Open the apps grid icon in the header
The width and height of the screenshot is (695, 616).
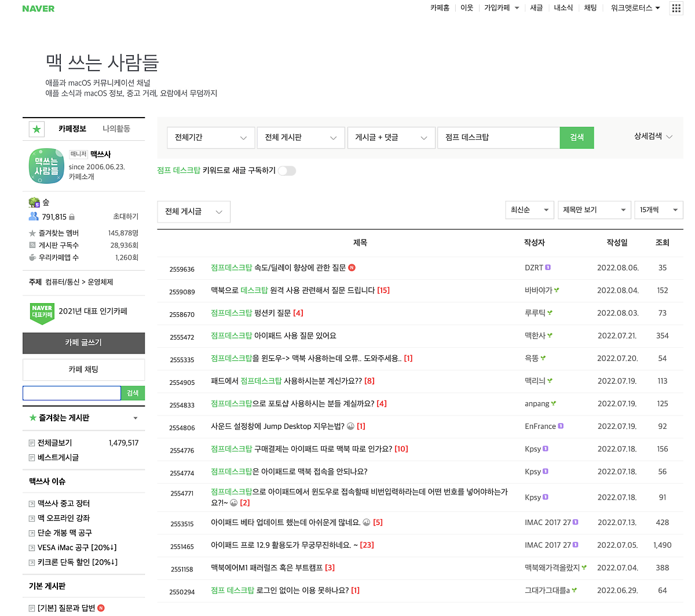pyautogui.click(x=676, y=8)
